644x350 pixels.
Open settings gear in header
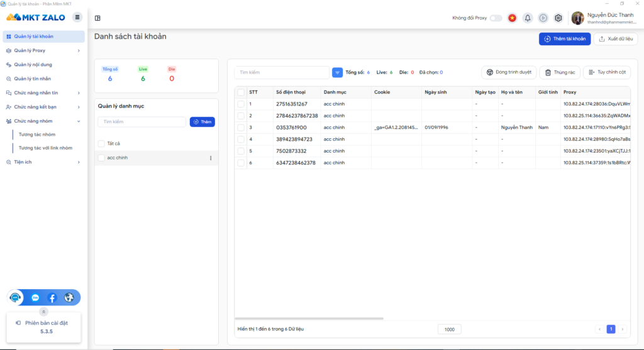point(558,18)
